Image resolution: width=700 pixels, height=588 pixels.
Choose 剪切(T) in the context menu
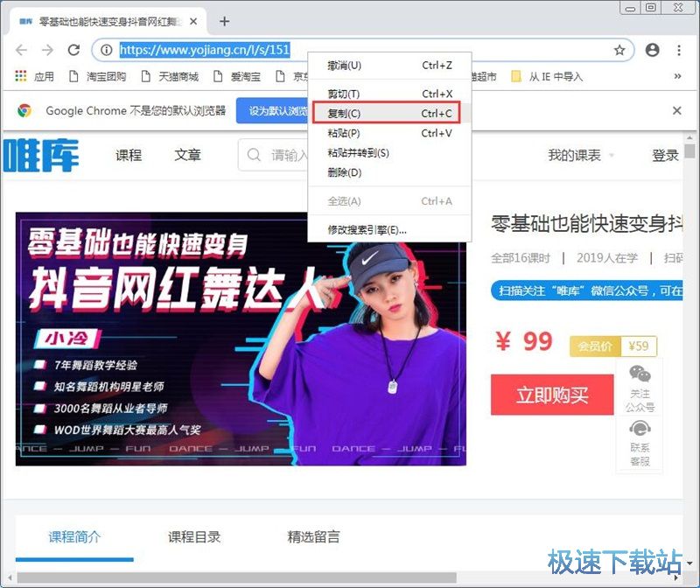[389, 94]
